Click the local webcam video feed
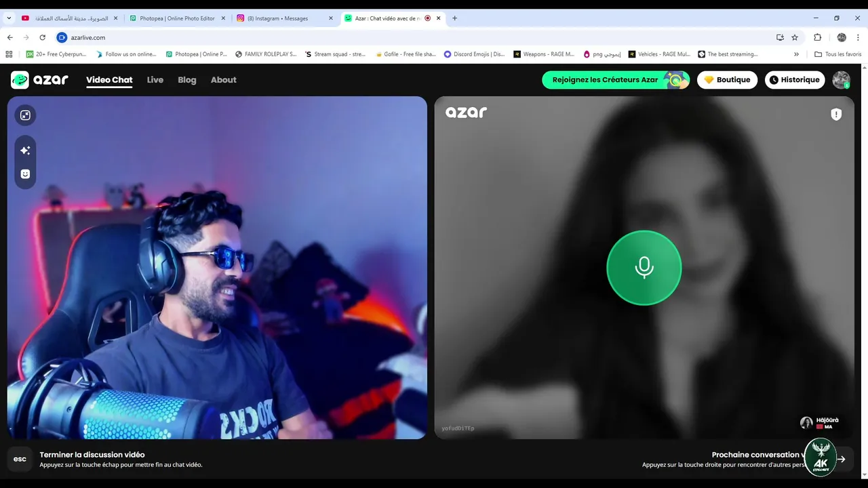 [x=217, y=267]
